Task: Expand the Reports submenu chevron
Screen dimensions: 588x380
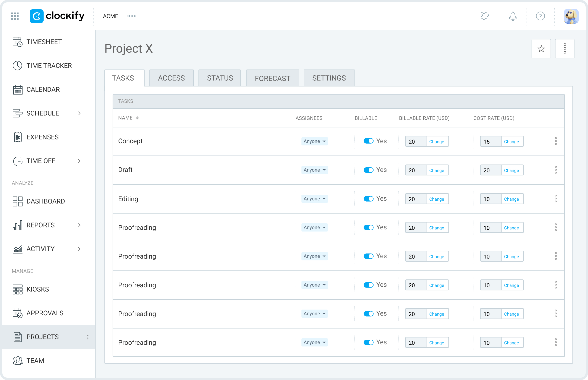Action: [x=79, y=225]
